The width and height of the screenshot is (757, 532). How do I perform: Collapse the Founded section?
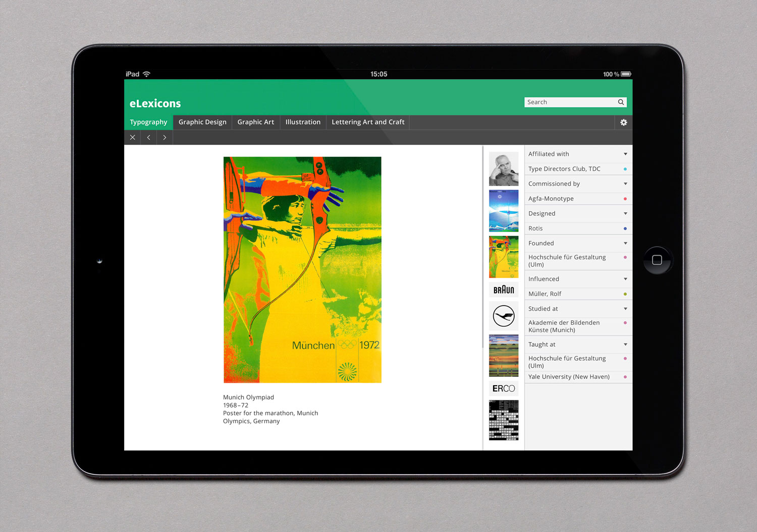[x=625, y=244]
